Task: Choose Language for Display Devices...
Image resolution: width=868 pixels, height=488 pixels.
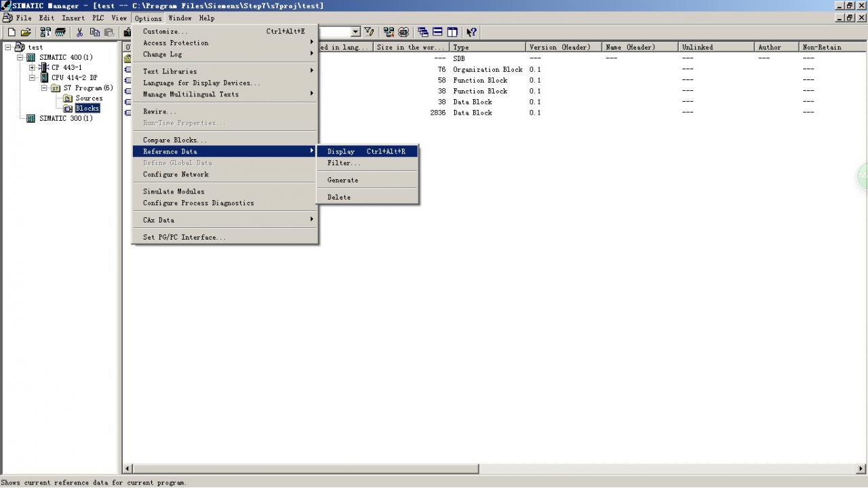Action: pos(225,83)
